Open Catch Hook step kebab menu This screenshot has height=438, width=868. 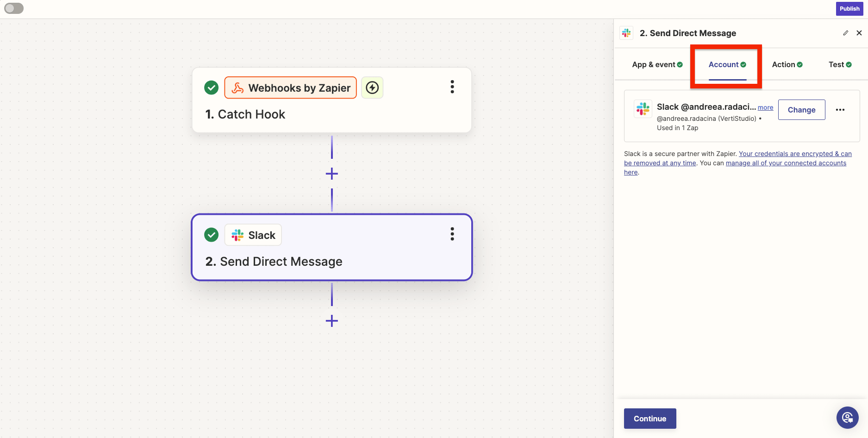452,87
